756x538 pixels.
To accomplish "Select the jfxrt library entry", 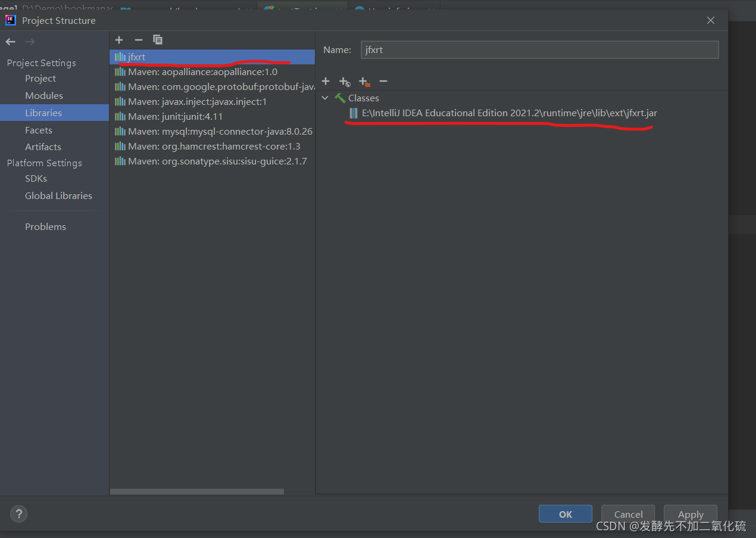I will tap(213, 57).
